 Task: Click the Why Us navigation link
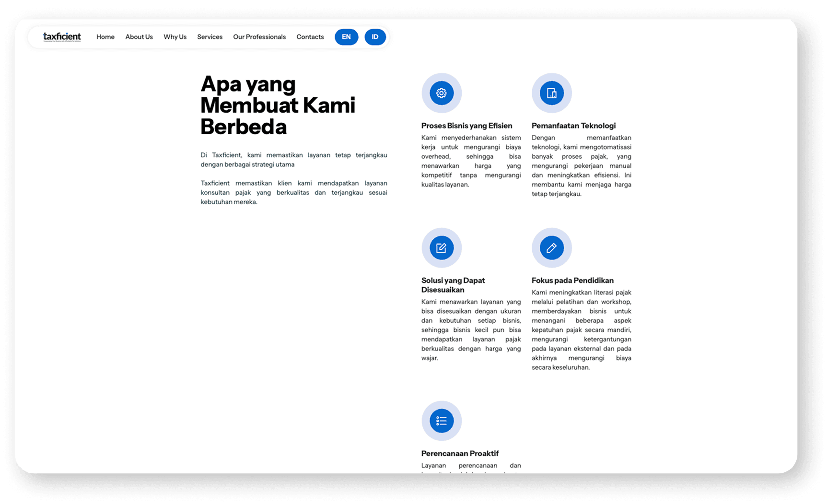pyautogui.click(x=175, y=37)
